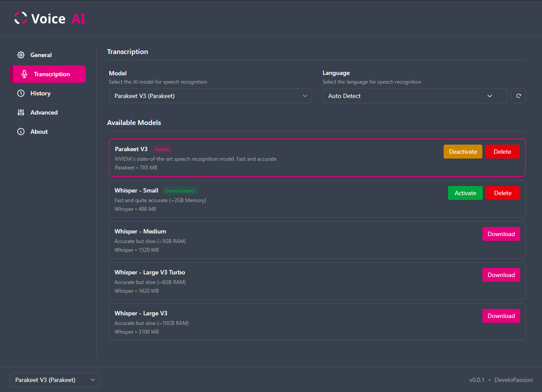The height and width of the screenshot is (392, 542).
Task: Click the DeveloPassion footer link
Action: pyautogui.click(x=513, y=380)
